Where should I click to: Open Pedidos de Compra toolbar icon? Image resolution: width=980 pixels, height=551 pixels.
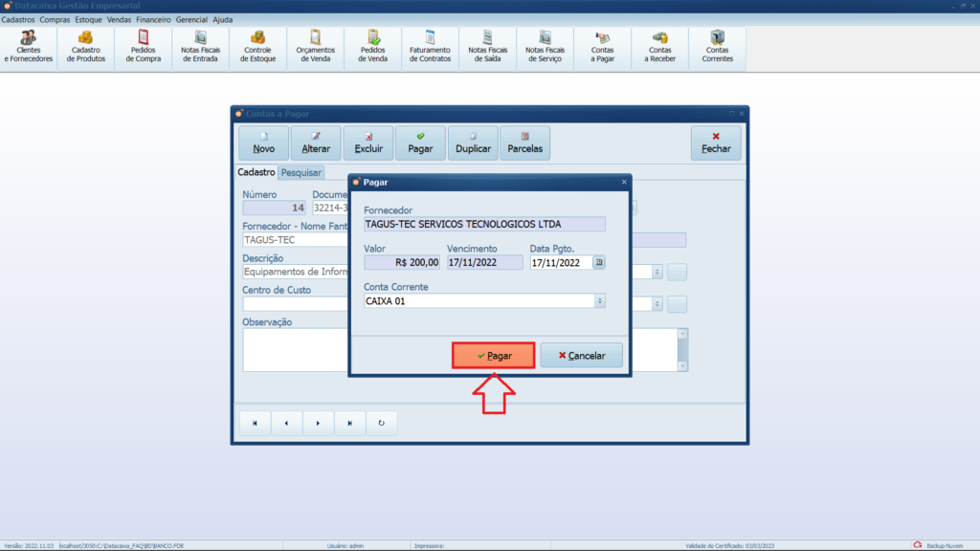tap(144, 47)
